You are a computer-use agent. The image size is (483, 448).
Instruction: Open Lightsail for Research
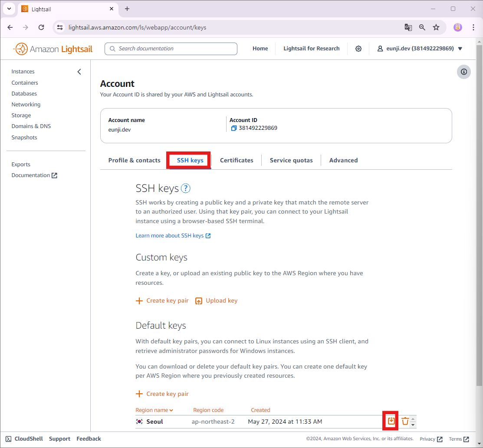(x=312, y=49)
